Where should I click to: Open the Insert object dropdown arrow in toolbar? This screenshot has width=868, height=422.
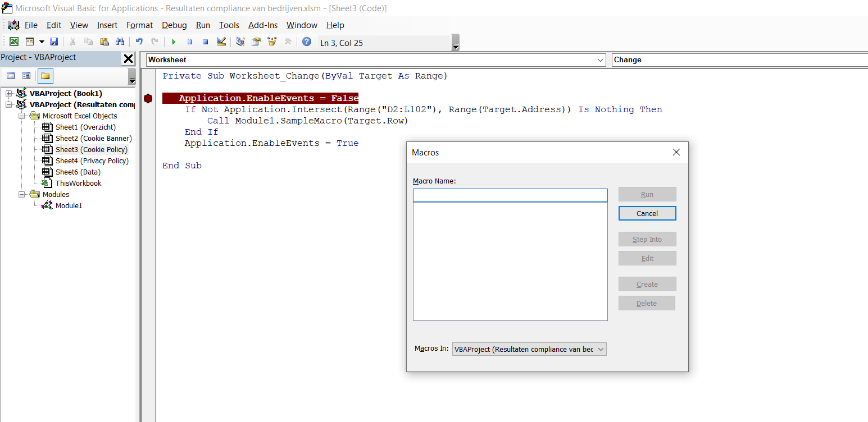pos(42,42)
